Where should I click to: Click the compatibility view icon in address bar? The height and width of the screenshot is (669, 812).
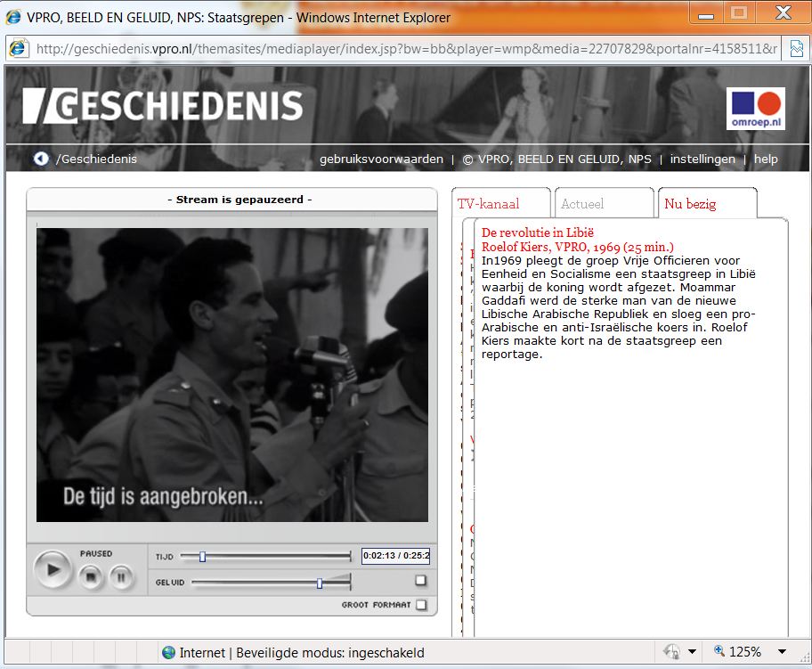(x=796, y=48)
